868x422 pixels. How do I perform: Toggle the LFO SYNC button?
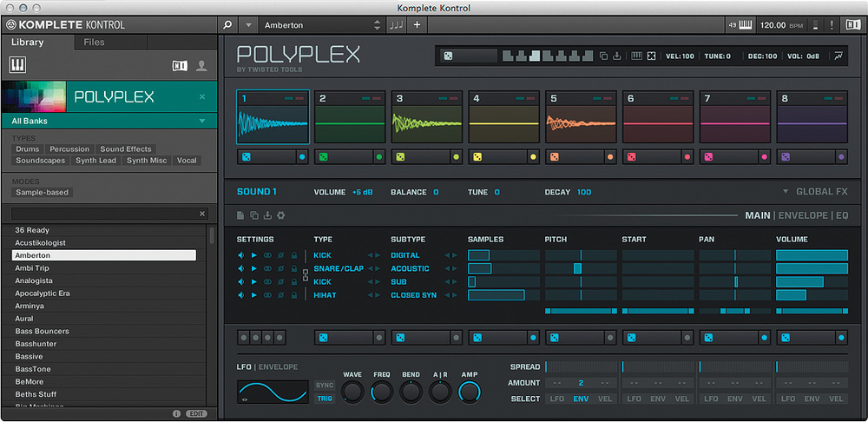325,385
